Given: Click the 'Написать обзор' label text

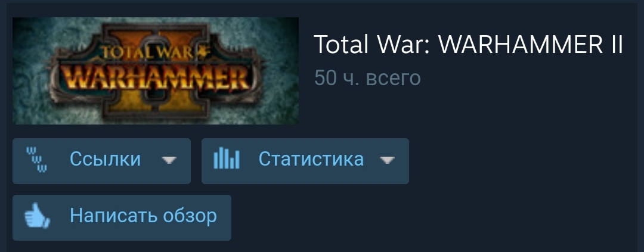Looking at the screenshot, I should coord(143,216).
